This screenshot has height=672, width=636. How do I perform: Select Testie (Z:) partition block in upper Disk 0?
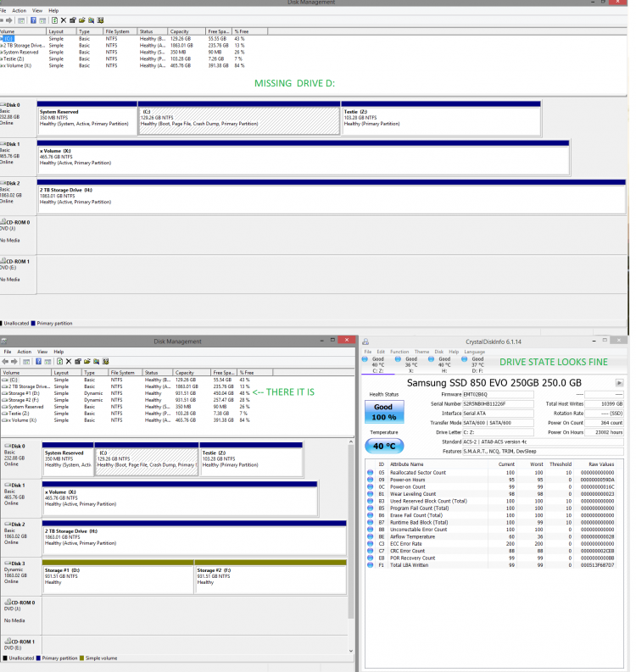click(x=441, y=119)
